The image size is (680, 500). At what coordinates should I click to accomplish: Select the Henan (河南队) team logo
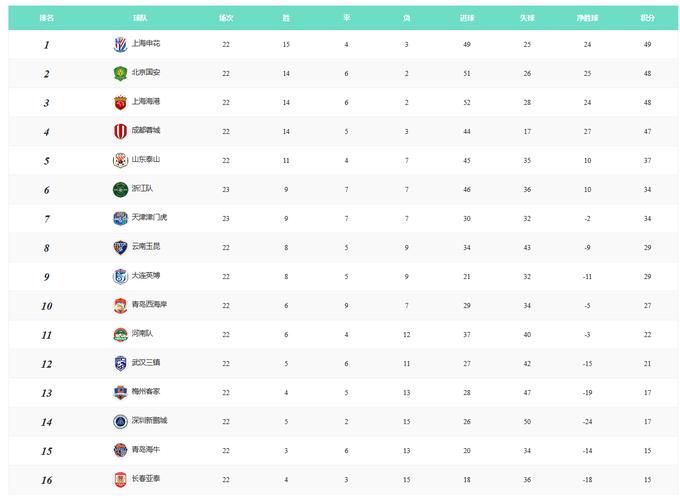tap(120, 334)
